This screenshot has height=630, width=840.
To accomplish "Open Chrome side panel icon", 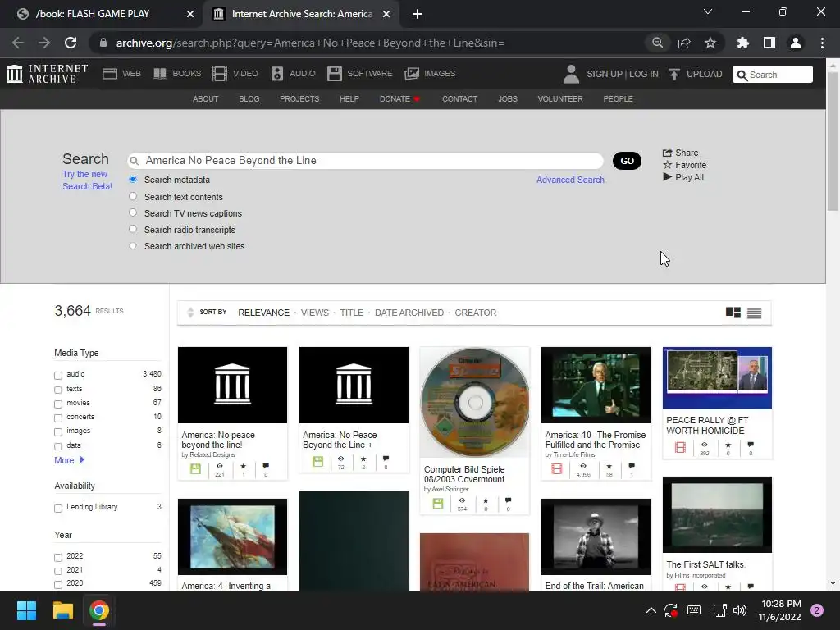I will coord(769,43).
